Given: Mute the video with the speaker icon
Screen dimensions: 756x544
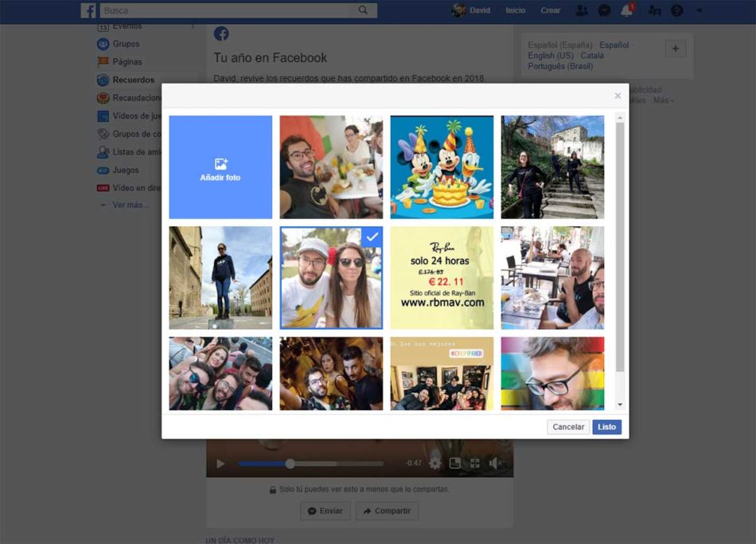Looking at the screenshot, I should pyautogui.click(x=495, y=463).
